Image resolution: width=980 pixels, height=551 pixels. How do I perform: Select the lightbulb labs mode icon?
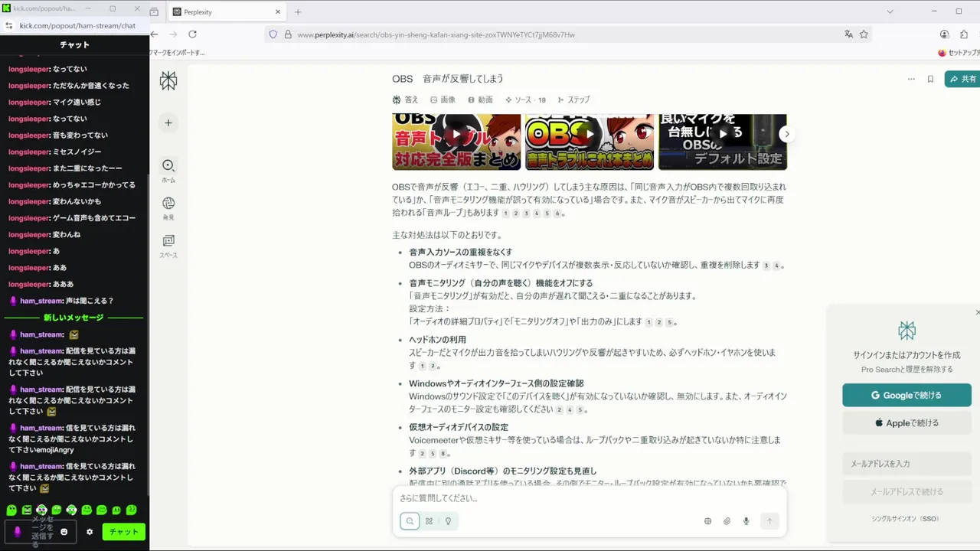448,521
